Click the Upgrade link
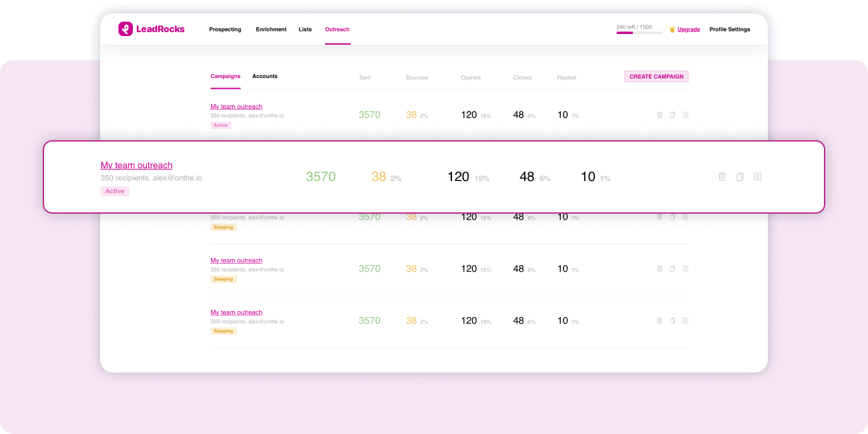 [x=688, y=29]
